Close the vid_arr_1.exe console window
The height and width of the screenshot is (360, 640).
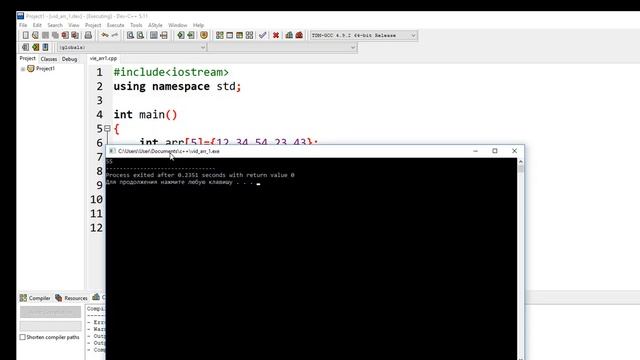514,151
